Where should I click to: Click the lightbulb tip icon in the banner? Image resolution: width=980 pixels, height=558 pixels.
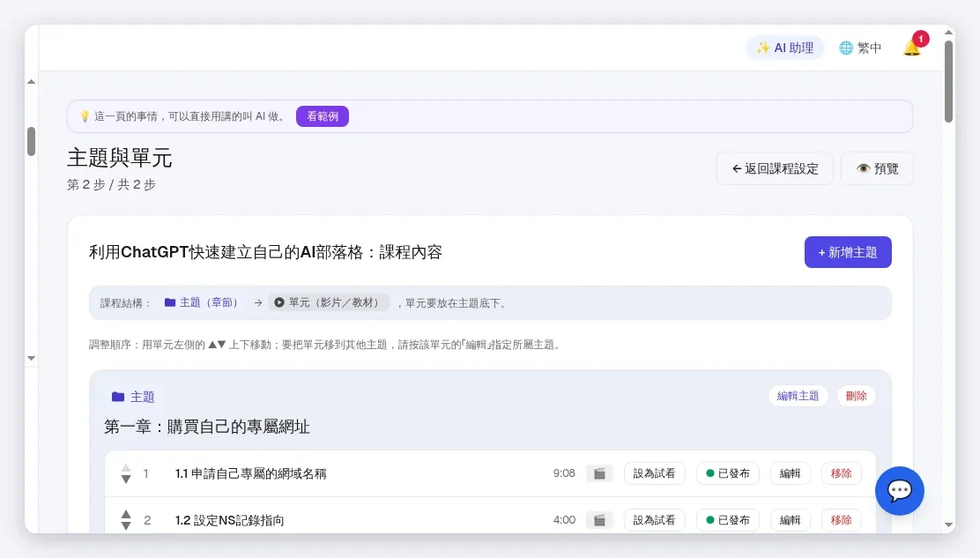(x=85, y=116)
